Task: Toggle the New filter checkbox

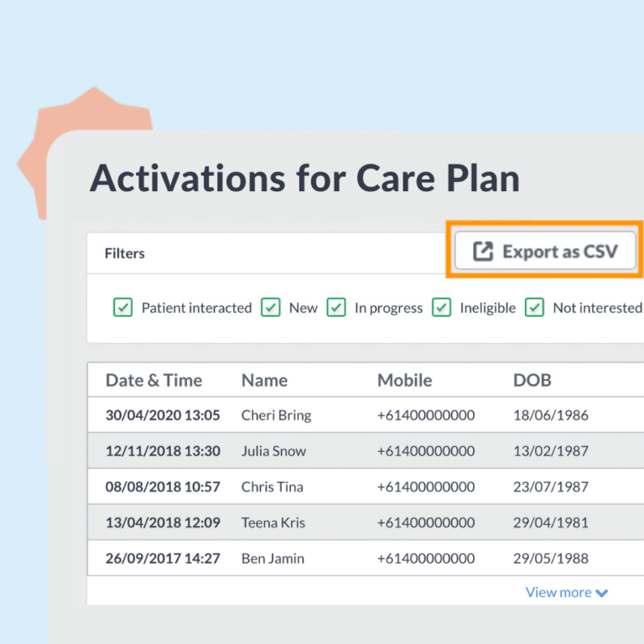Action: click(x=271, y=308)
